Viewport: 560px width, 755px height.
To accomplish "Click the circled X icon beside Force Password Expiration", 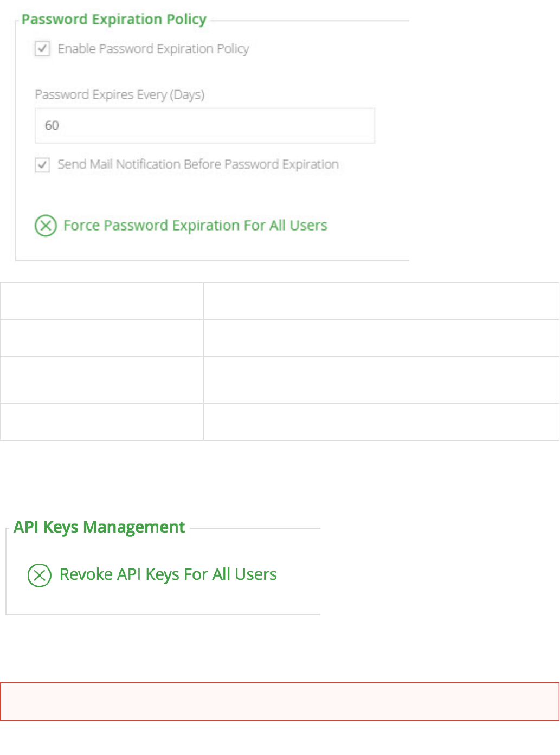I will point(46,226).
